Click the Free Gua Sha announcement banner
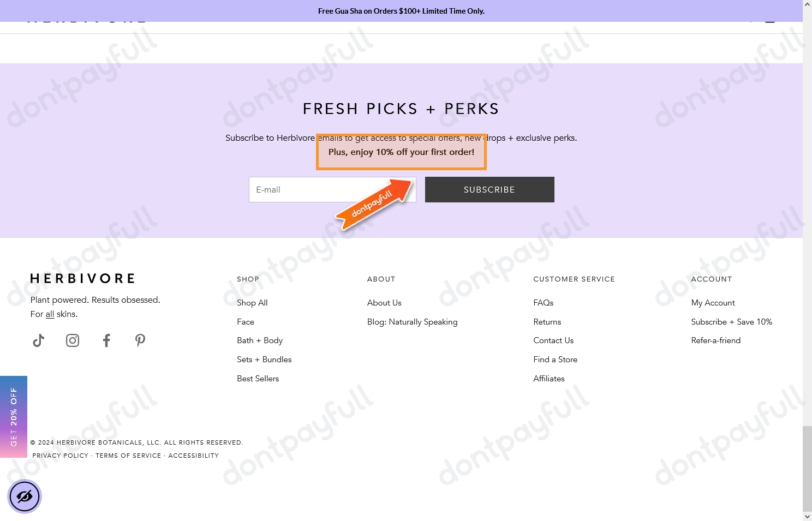 tap(401, 11)
